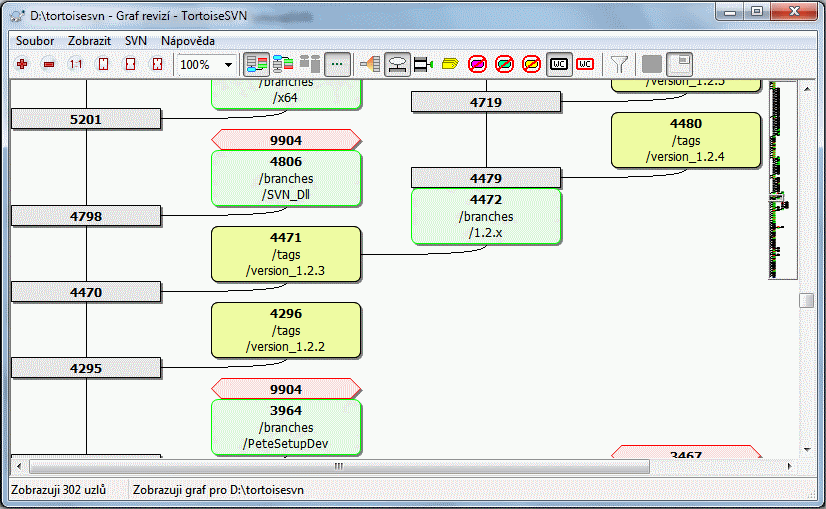Select revision node 4479

[x=486, y=178]
